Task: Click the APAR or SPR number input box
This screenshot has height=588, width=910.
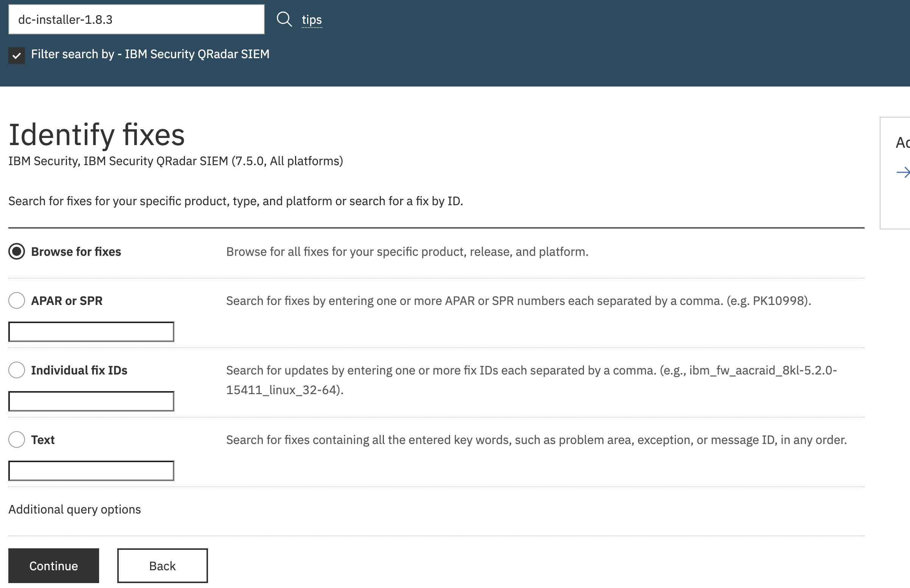Action: point(91,332)
